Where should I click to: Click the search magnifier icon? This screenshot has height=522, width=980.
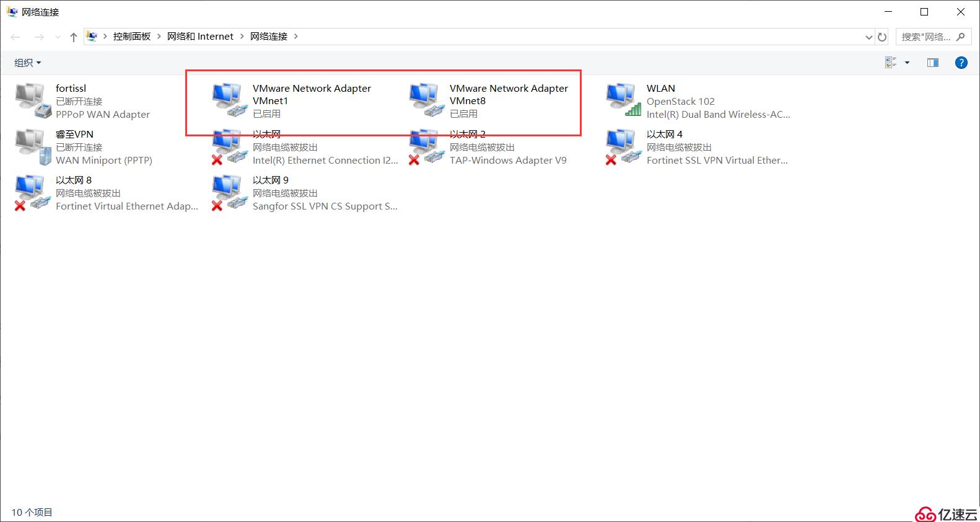(x=961, y=37)
